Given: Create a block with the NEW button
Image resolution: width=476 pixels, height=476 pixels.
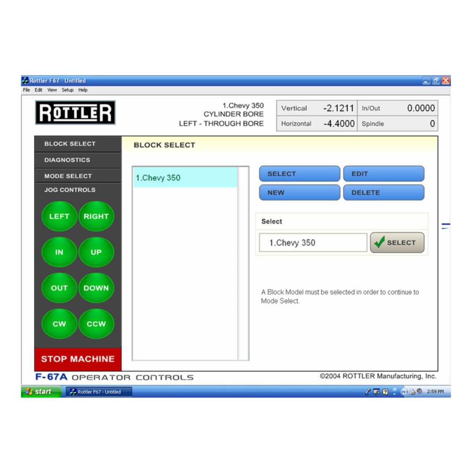Looking at the screenshot, I should (299, 193).
